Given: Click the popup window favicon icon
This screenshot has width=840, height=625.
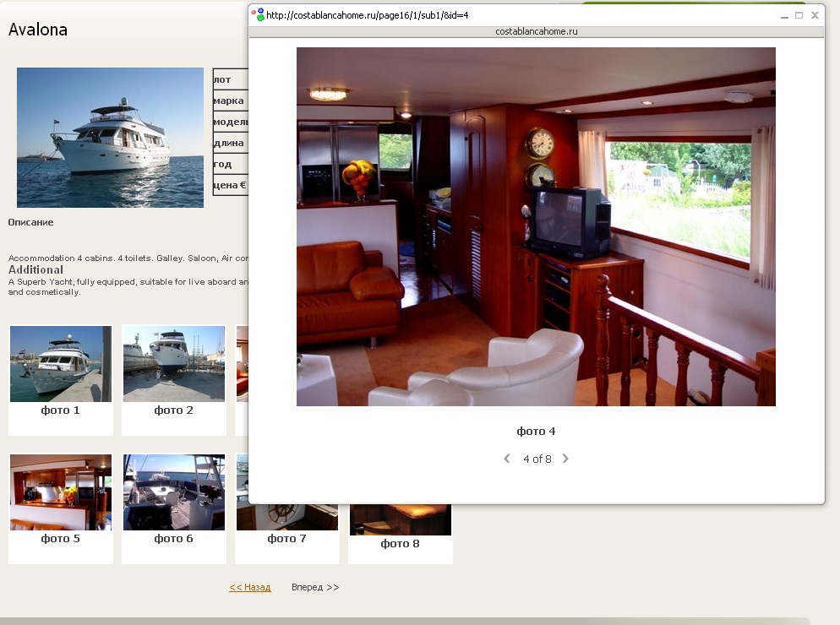Looking at the screenshot, I should pyautogui.click(x=258, y=14).
